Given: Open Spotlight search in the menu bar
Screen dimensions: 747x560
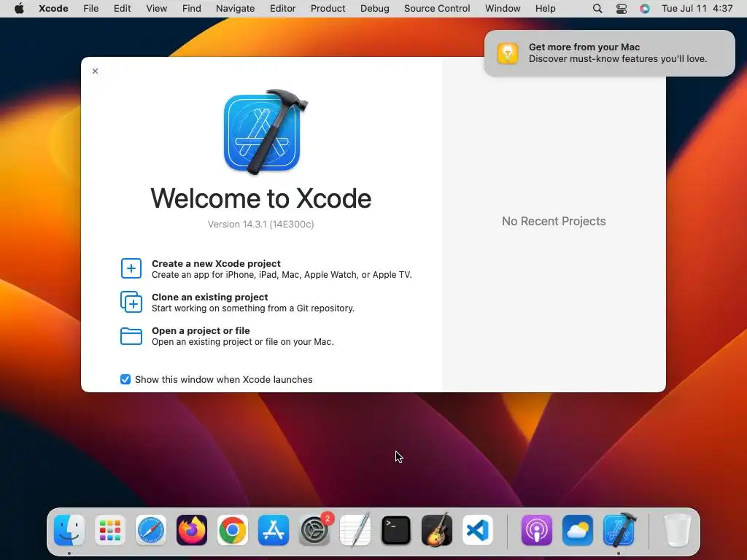Looking at the screenshot, I should [x=597, y=9].
